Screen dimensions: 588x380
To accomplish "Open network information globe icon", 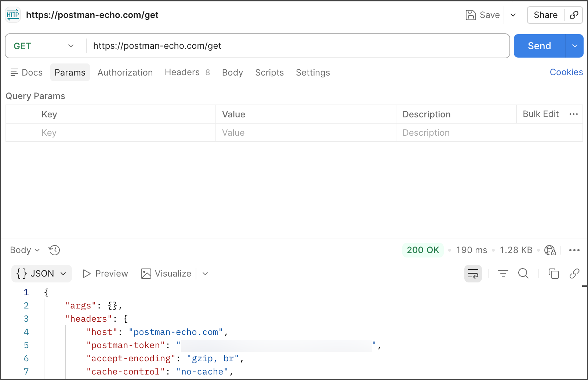I will tap(550, 250).
